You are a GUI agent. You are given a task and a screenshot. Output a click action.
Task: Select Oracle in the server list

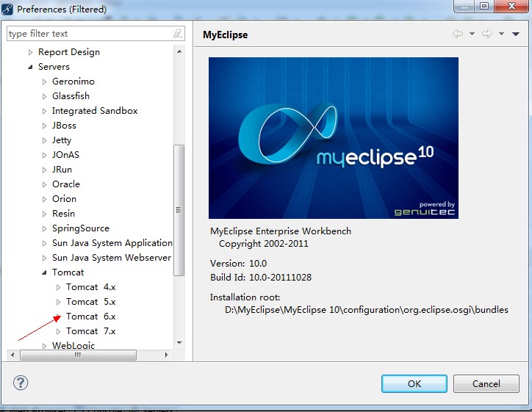[66, 184]
